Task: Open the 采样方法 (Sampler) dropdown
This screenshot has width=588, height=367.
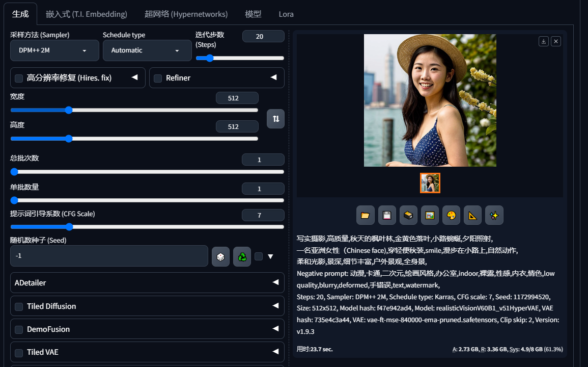Action: coord(54,50)
